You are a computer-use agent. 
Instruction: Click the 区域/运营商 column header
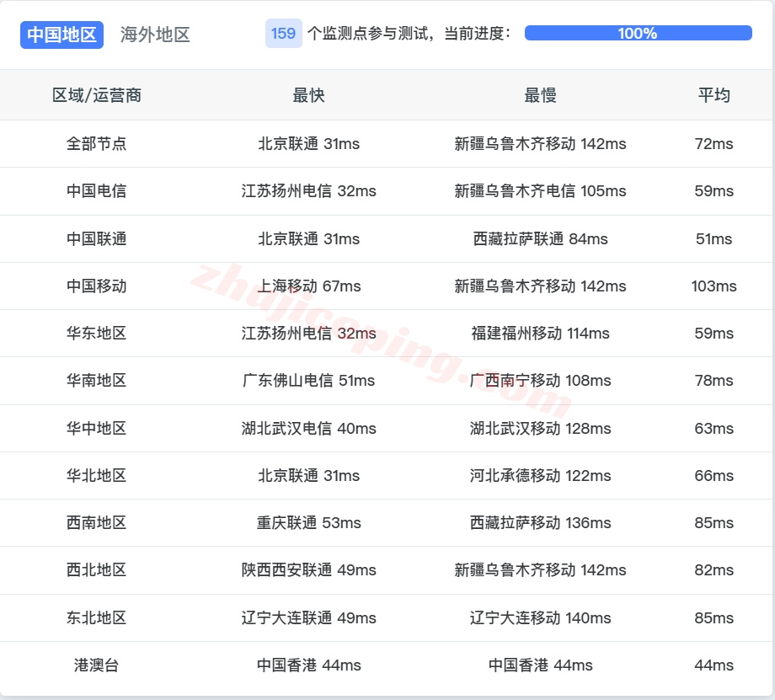[97, 95]
